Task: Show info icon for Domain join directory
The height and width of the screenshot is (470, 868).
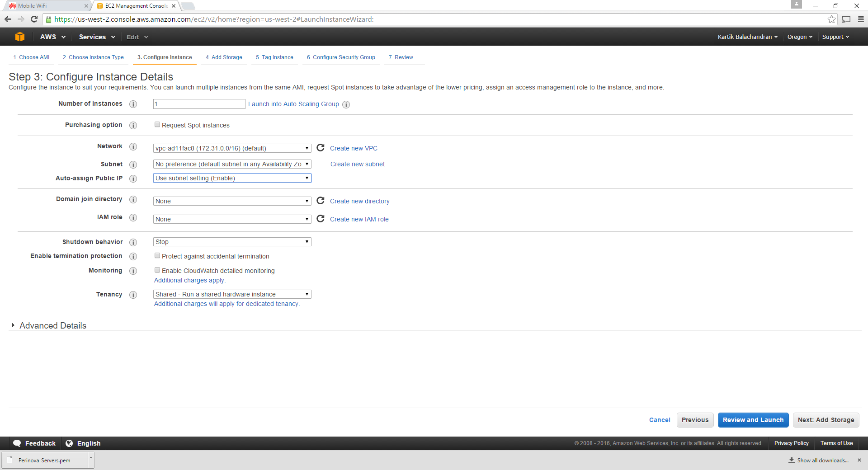Action: [133, 199]
